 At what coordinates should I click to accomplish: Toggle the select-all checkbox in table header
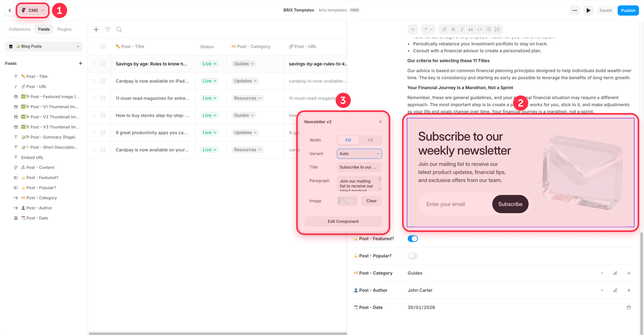pos(103,47)
